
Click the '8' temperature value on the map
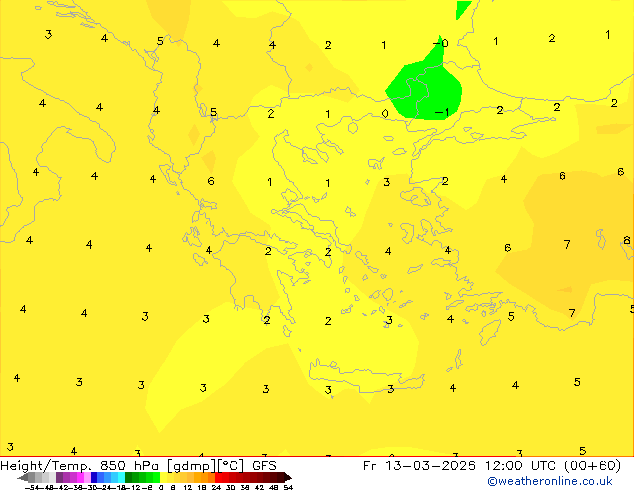coord(627,240)
